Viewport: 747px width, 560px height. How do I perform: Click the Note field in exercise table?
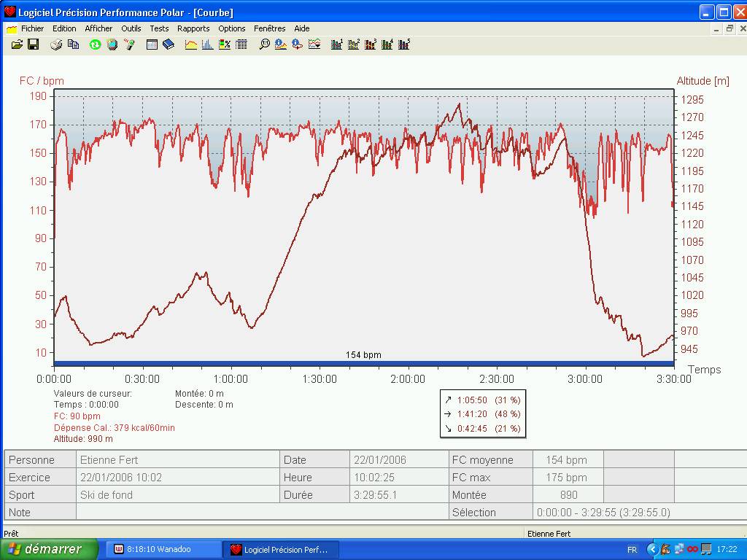coord(263,513)
